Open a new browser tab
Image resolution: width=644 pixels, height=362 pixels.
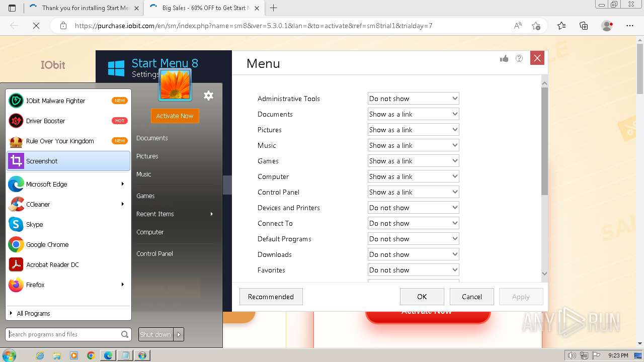pos(274,8)
